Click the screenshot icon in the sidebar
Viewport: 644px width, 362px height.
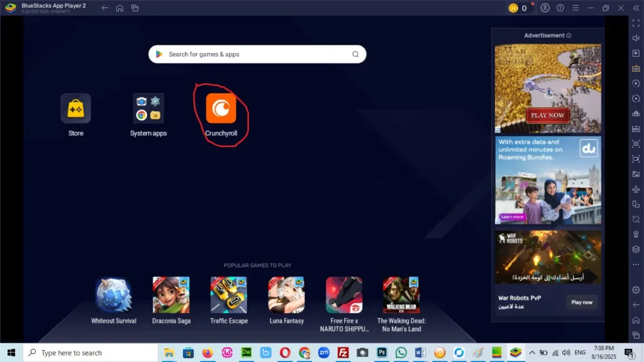point(636,143)
